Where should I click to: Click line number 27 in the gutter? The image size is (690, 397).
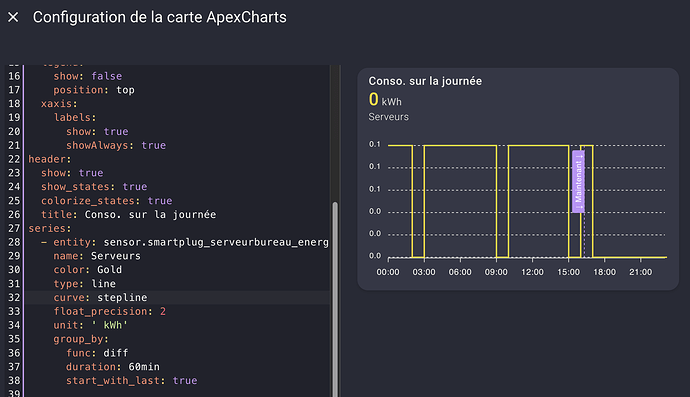click(14, 228)
